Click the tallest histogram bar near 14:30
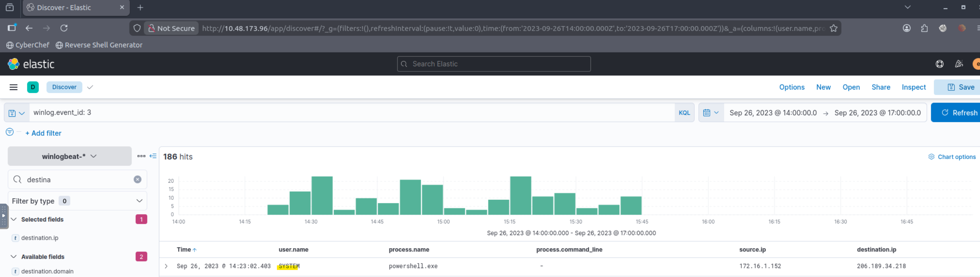980x277 pixels. pyautogui.click(x=322, y=196)
